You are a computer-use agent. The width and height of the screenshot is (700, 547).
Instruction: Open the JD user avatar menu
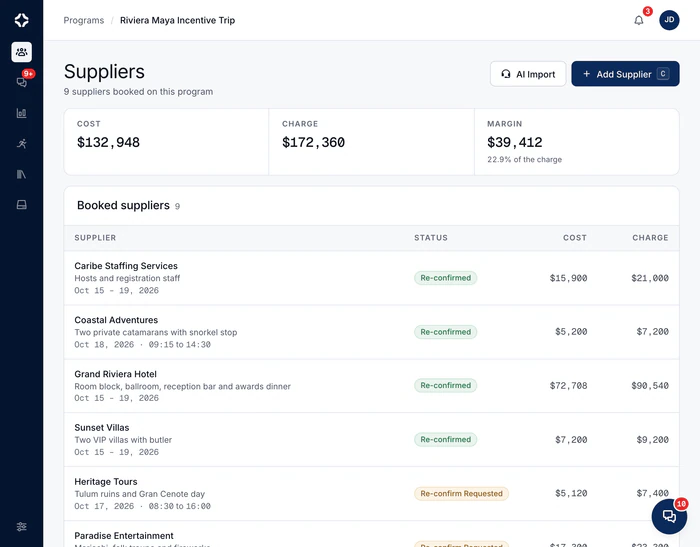click(669, 20)
